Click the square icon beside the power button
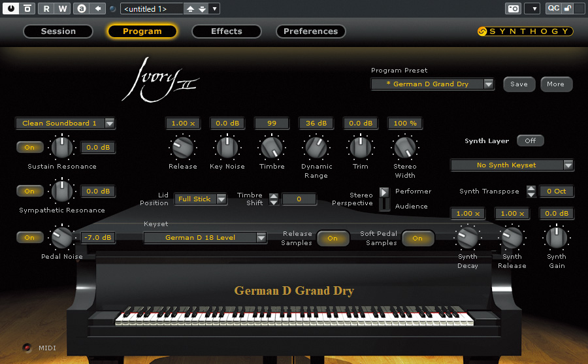The image size is (588, 364). (x=27, y=8)
